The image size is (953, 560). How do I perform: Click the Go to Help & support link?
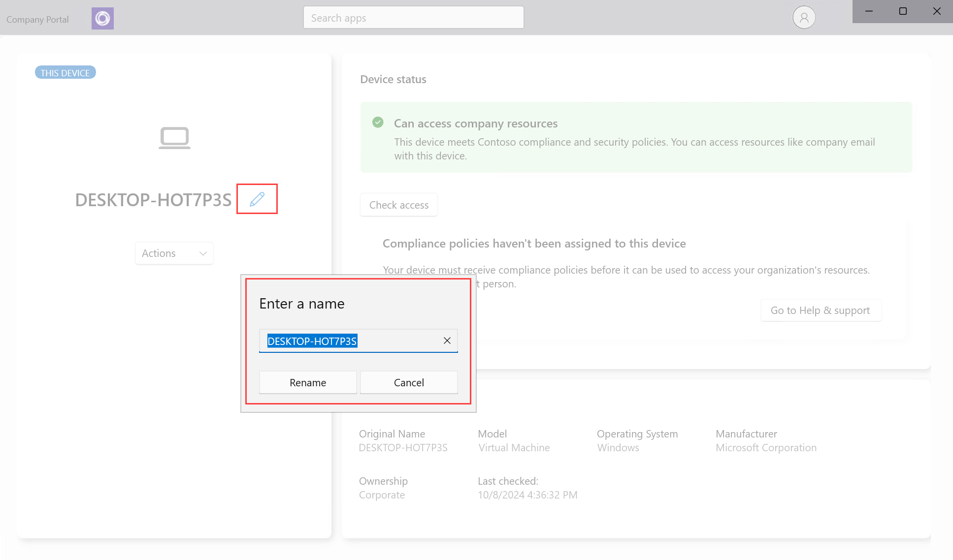tap(820, 310)
